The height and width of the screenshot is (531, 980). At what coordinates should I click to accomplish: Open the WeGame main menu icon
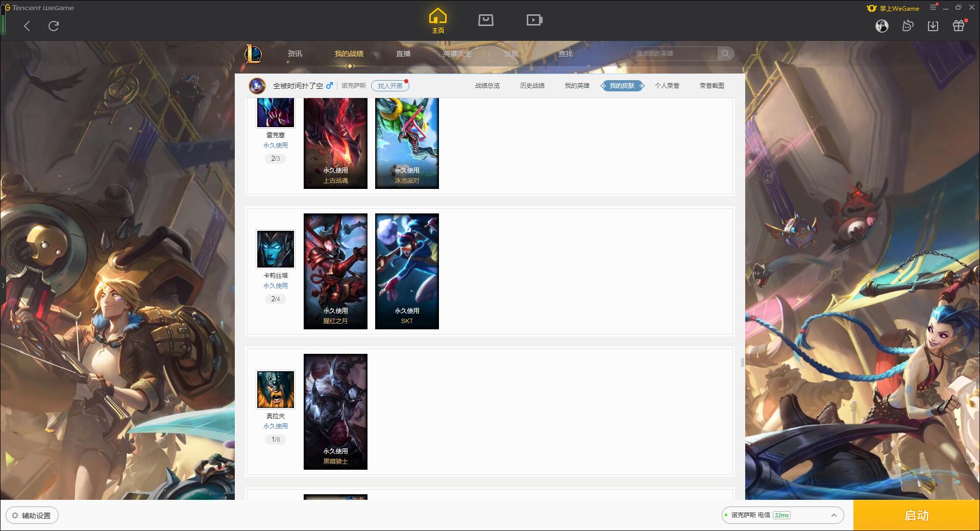[x=933, y=7]
